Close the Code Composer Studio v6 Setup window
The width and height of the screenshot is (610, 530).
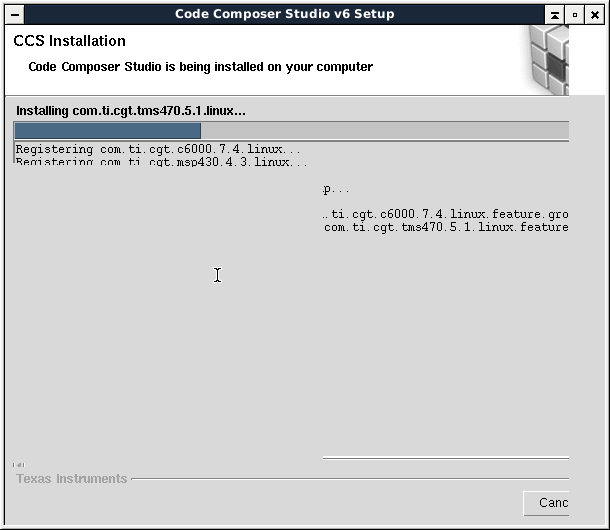(x=595, y=15)
